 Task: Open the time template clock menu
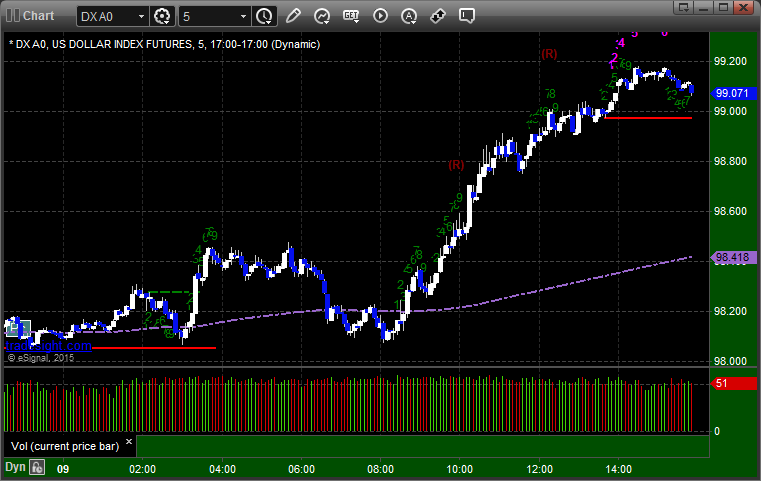click(x=265, y=16)
